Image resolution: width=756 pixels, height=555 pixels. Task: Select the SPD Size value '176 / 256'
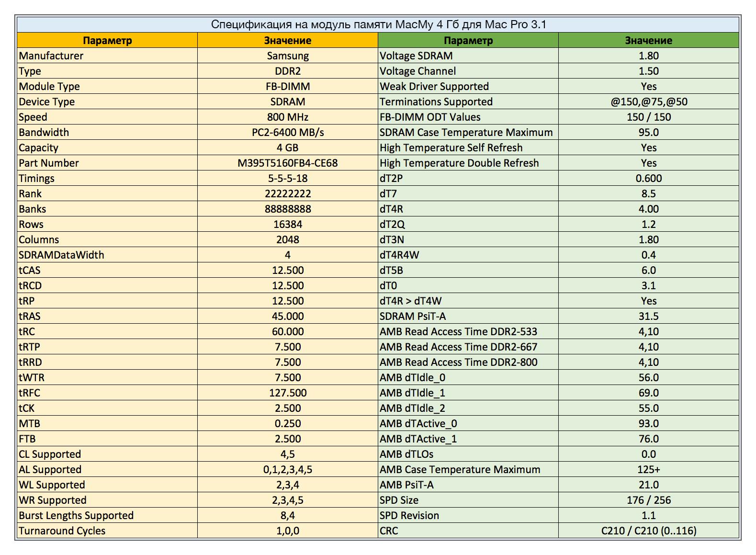coord(649,500)
